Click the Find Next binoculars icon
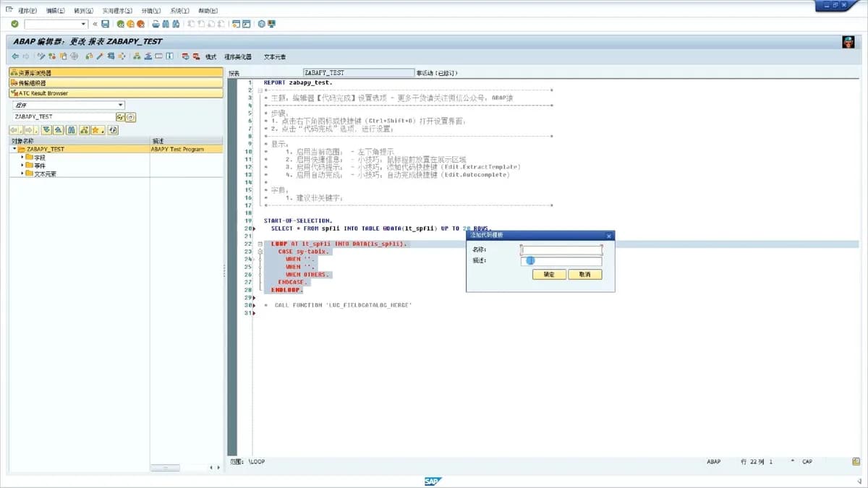Screen dimensions: 868x488 (x=176, y=24)
